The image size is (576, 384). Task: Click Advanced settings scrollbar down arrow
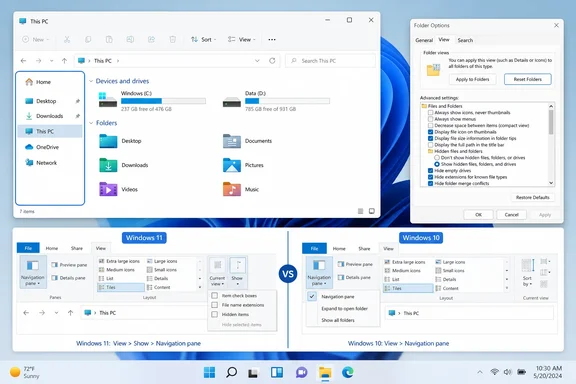click(x=551, y=183)
